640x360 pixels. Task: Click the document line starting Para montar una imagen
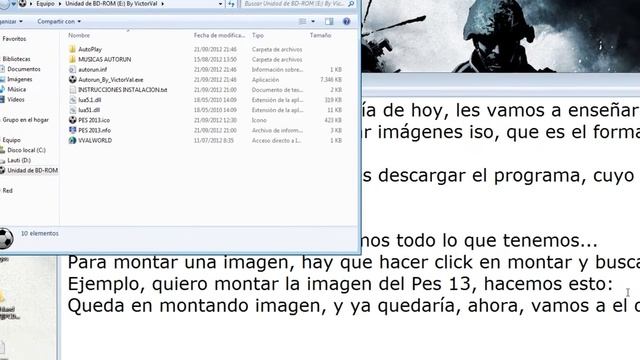pyautogui.click(x=353, y=262)
